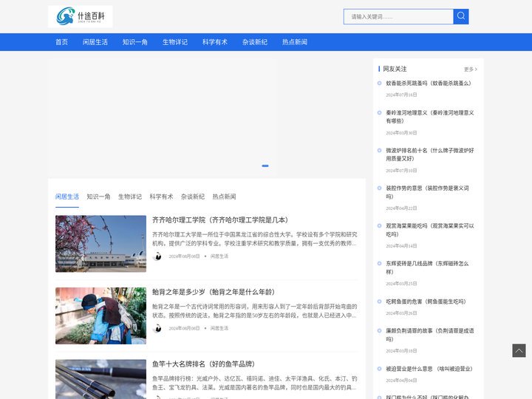Focus the keyword search input field
Screen dimensions: 532x399
[x=398, y=16]
